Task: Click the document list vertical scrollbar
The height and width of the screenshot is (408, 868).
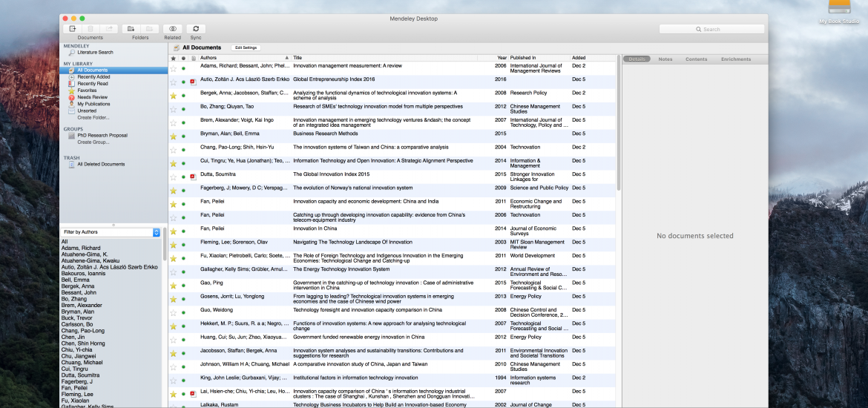Action: tap(618, 123)
